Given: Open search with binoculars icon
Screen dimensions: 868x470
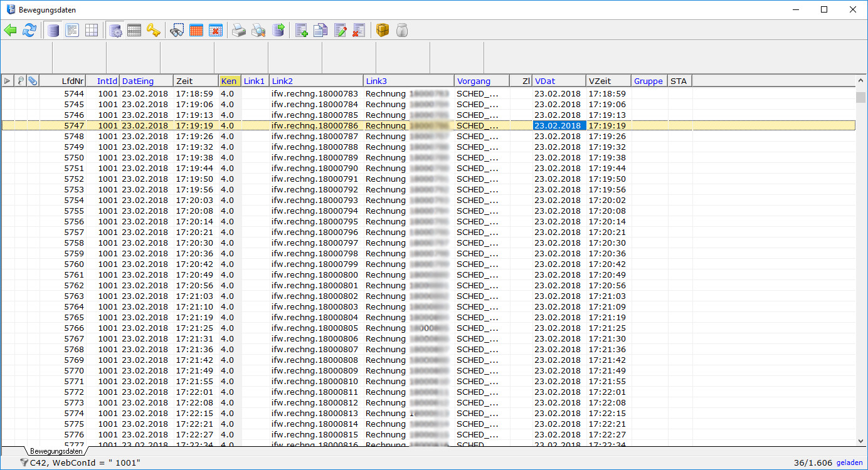Looking at the screenshot, I should (177, 30).
